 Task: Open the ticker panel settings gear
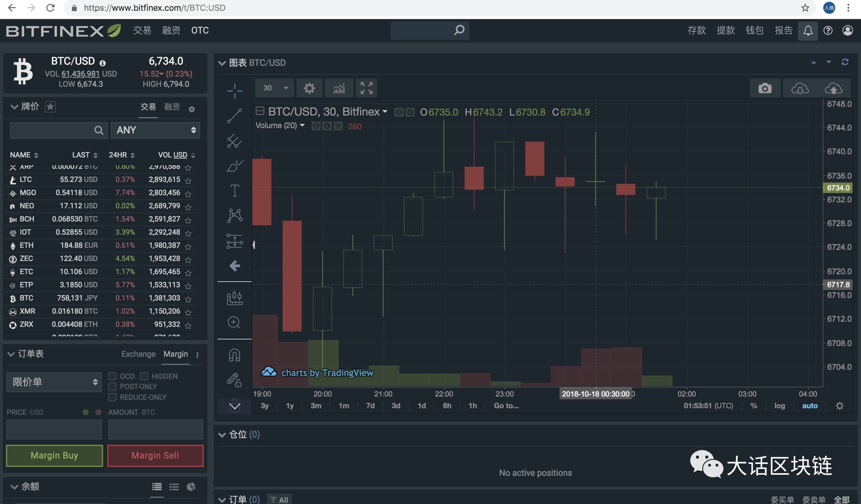point(192,109)
